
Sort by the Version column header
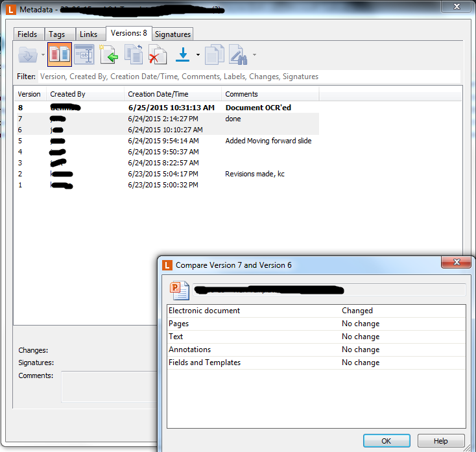click(29, 94)
